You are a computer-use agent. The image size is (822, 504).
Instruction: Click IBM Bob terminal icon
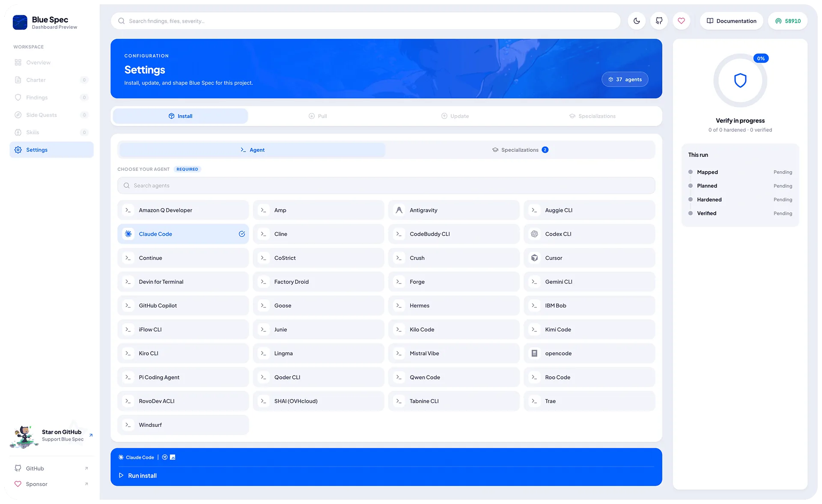[x=534, y=305]
